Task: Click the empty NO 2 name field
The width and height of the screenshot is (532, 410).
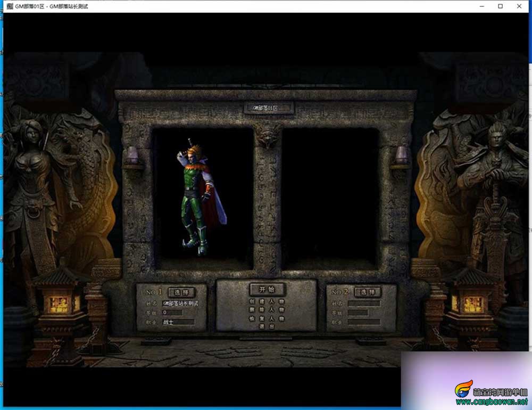Action: click(x=363, y=304)
